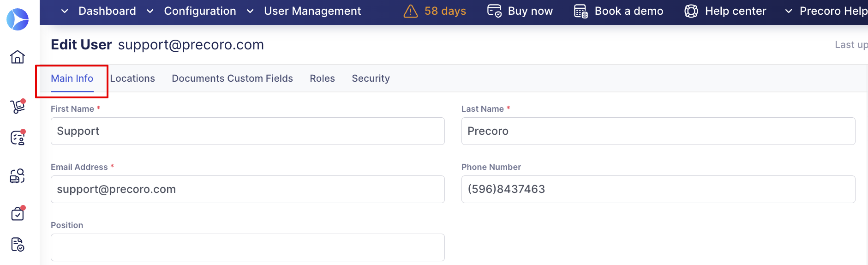
Task: Expand the Configuration breadcrumb chevron
Action: [x=150, y=11]
